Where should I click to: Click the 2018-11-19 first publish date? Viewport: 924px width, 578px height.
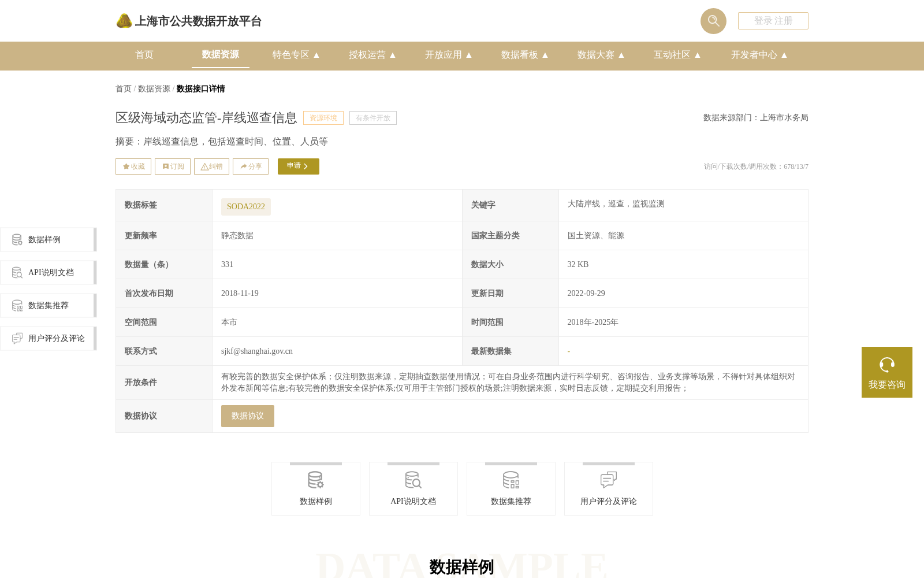pyautogui.click(x=240, y=293)
